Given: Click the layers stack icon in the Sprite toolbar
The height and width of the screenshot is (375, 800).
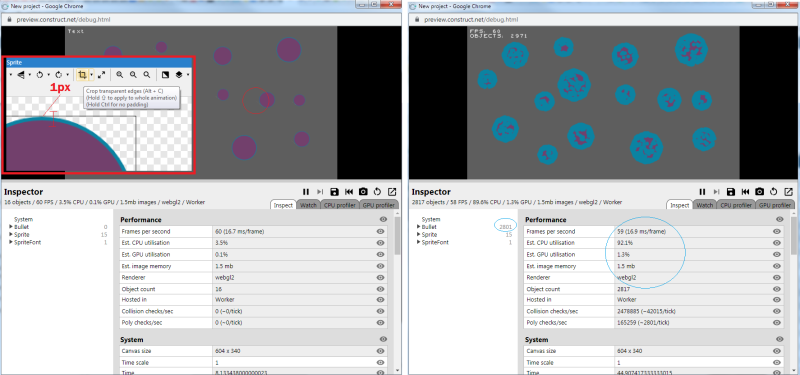Looking at the screenshot, I should point(180,74).
